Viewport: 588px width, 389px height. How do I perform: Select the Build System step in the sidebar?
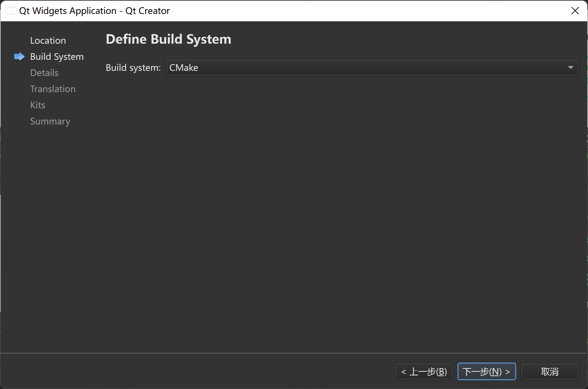pos(57,57)
